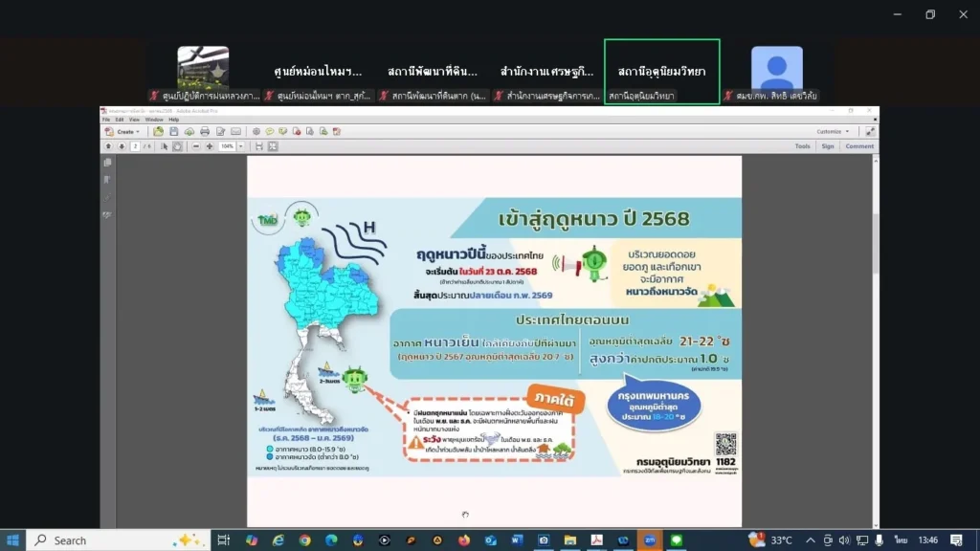Print the document using printer icon
980x551 pixels.
click(205, 131)
